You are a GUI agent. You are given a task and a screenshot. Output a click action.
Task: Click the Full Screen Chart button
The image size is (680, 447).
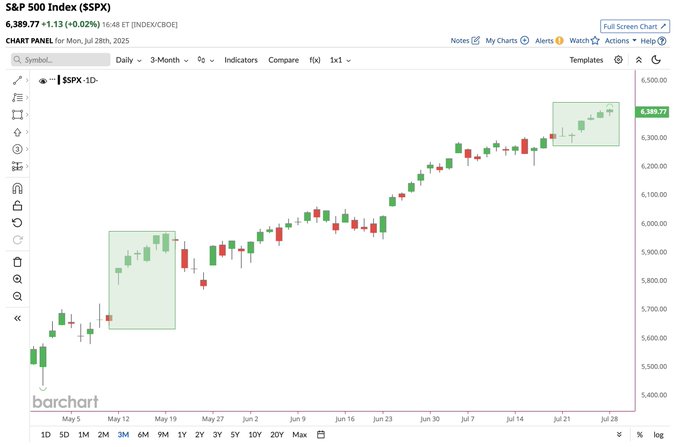coord(634,26)
